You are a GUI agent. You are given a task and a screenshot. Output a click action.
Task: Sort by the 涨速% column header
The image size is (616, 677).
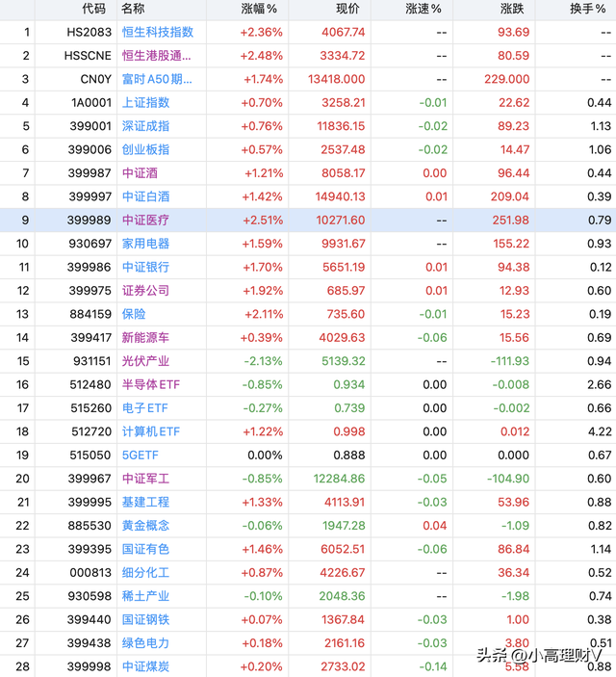point(423,9)
